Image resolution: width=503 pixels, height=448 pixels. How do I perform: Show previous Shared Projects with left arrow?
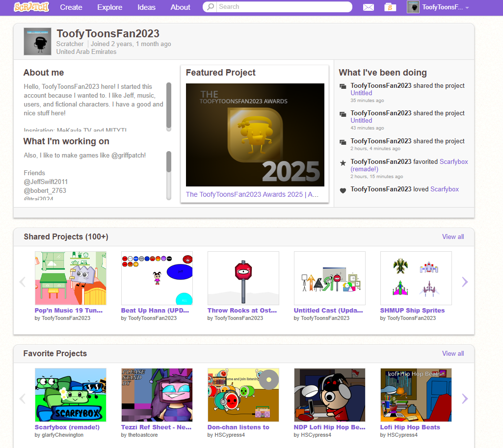click(23, 282)
